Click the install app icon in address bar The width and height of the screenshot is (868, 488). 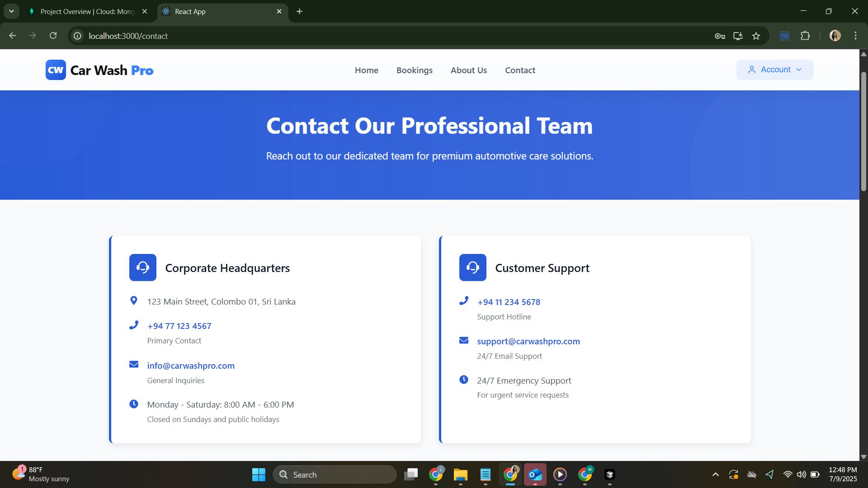pos(738,36)
